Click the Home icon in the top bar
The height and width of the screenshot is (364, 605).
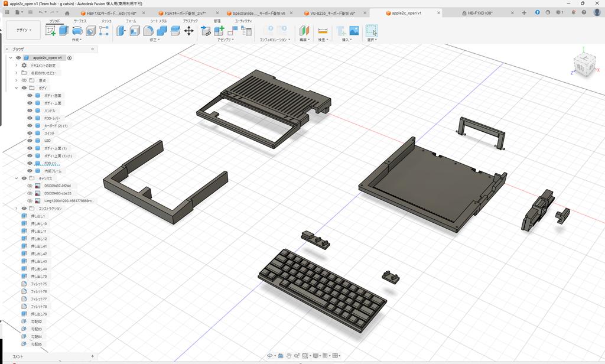[x=67, y=12]
